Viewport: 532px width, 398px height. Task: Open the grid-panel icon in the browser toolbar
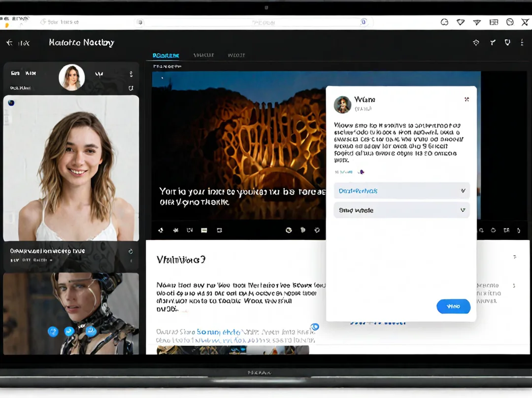point(494,22)
